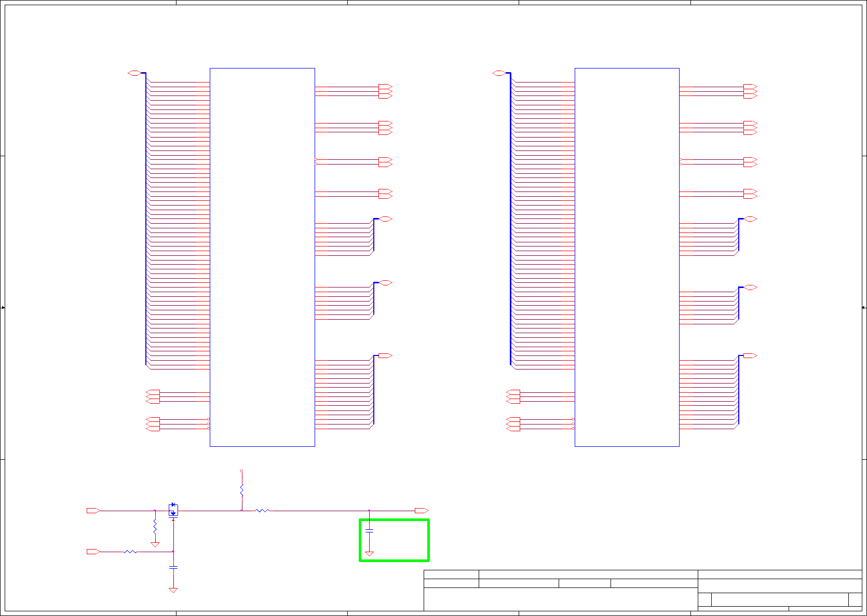Image resolution: width=867 pixels, height=616 pixels.
Task: Click top port of lower inverted-input group, left IC
Action: tap(153, 419)
